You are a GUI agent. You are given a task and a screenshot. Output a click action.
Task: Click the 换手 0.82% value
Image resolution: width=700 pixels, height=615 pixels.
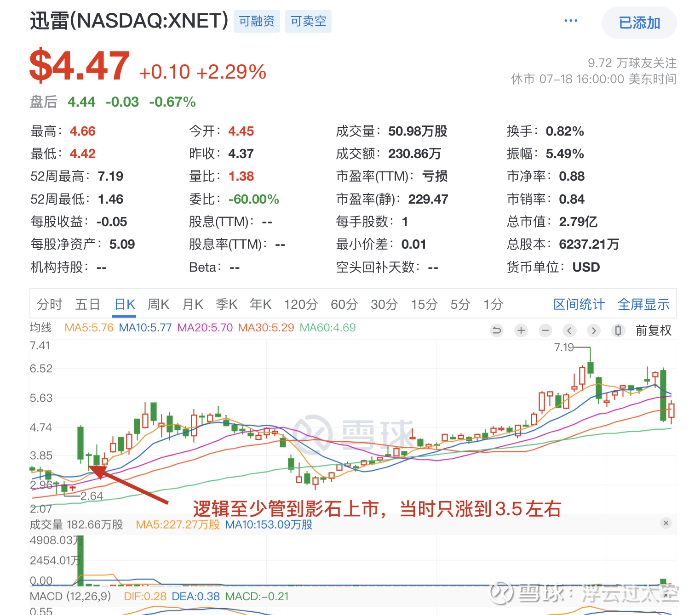[565, 131]
